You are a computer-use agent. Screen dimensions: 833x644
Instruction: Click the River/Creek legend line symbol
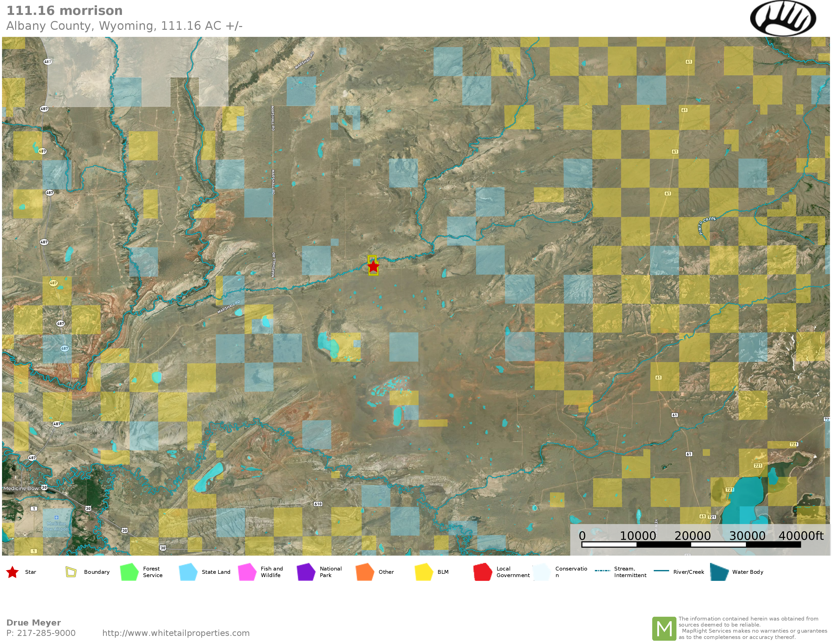(x=661, y=571)
